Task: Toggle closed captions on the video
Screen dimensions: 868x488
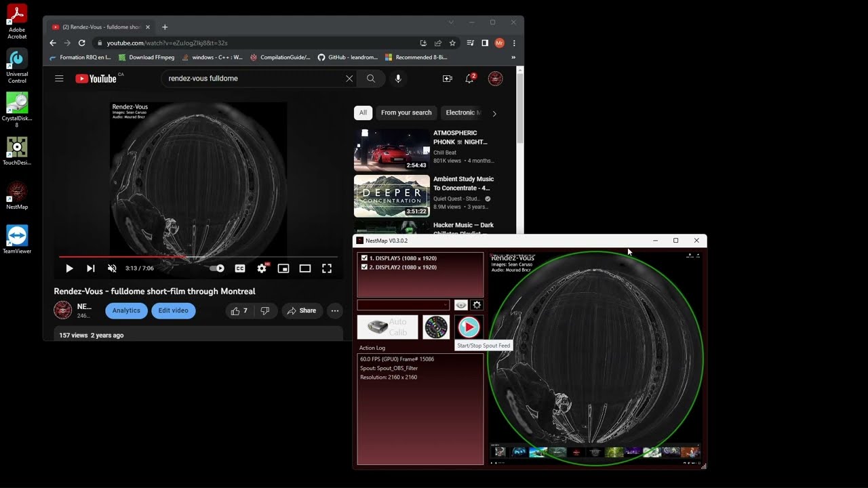Action: (x=240, y=268)
